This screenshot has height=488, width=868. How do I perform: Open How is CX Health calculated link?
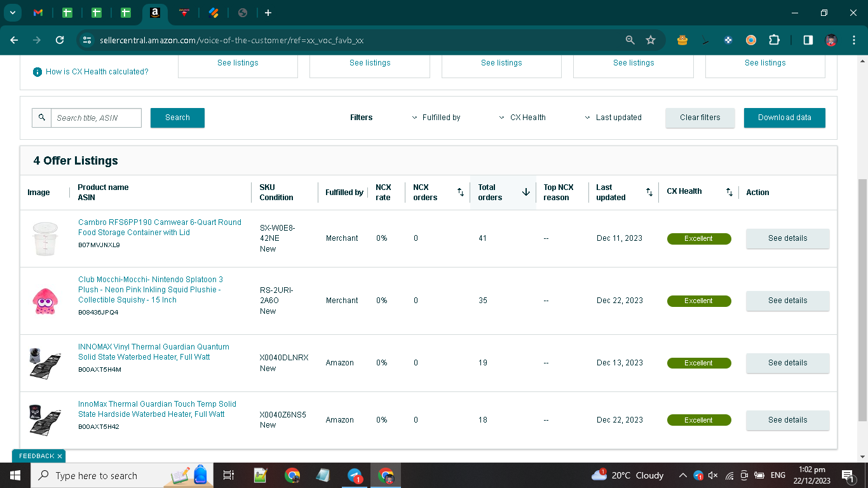click(x=97, y=72)
